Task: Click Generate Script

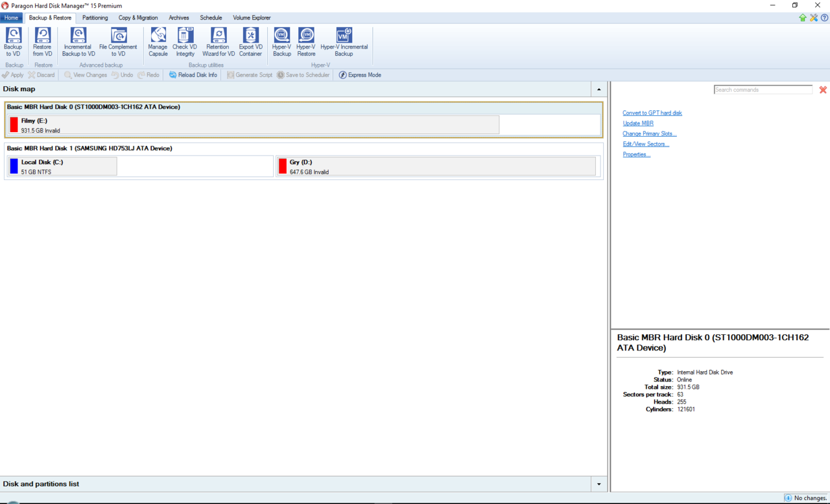Action: [250, 75]
